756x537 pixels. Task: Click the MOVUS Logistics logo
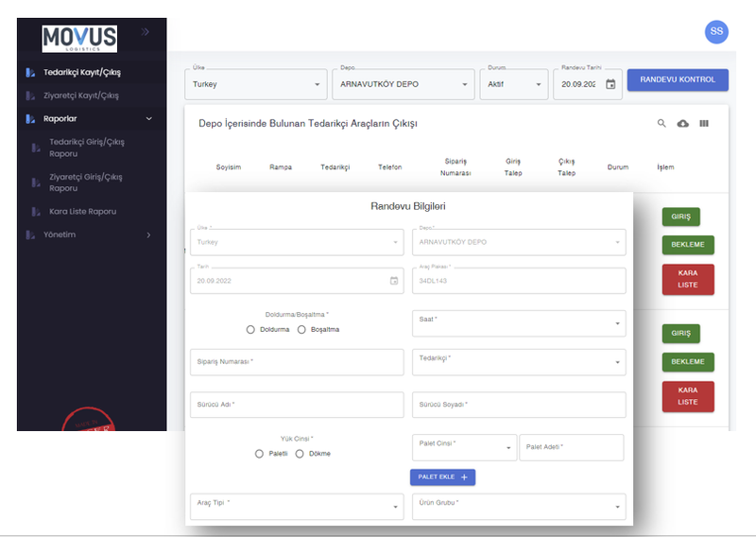(x=79, y=39)
